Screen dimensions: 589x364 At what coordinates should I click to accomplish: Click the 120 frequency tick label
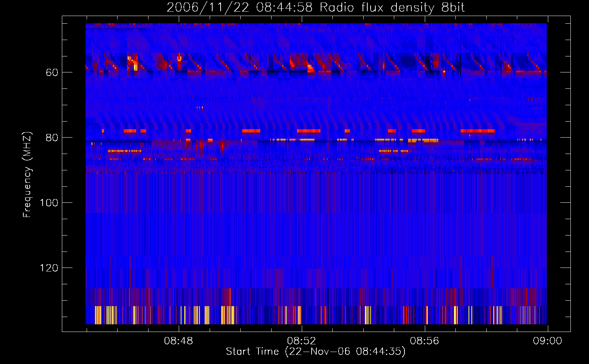click(49, 268)
